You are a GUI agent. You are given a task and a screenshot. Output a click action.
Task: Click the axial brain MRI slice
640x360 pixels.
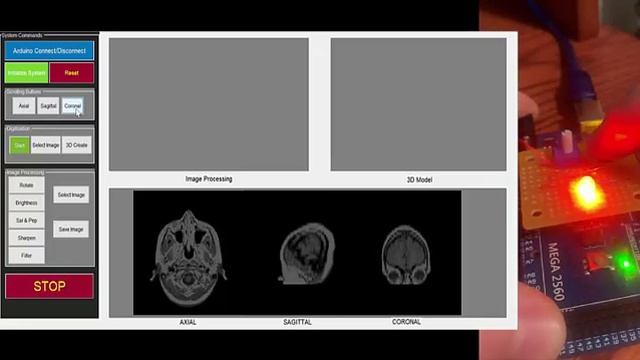click(x=188, y=257)
